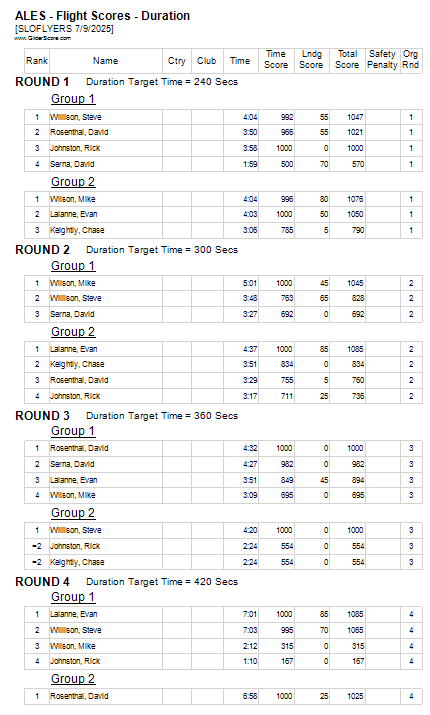
Task: Click the www.GliderScore.com link
Action: click(42, 38)
